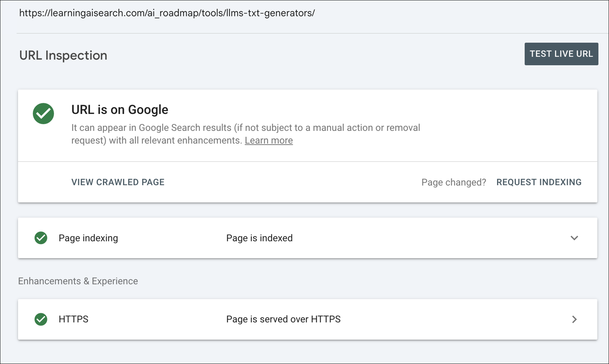
Task: Click the 'HTTPS' row label
Action: point(73,319)
